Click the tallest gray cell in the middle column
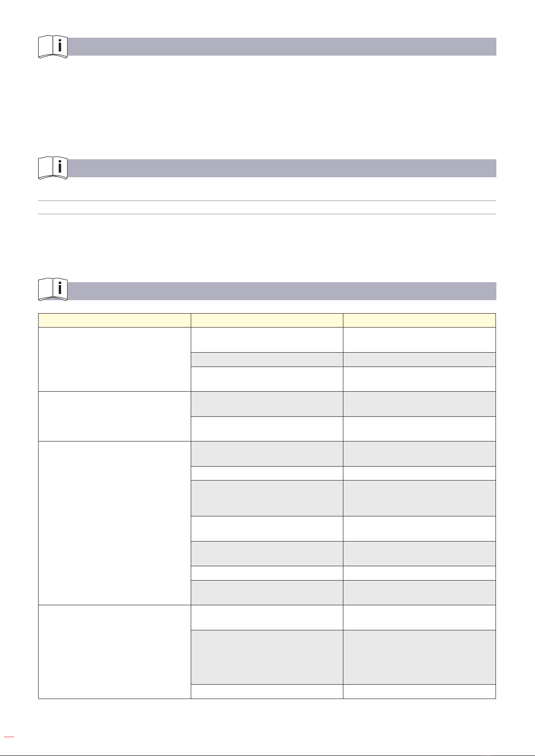 tap(267, 657)
